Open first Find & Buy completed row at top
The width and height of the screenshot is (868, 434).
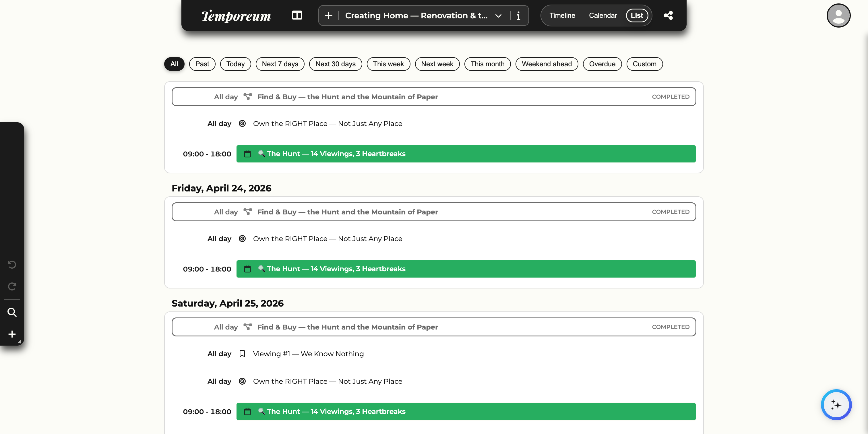click(434, 97)
